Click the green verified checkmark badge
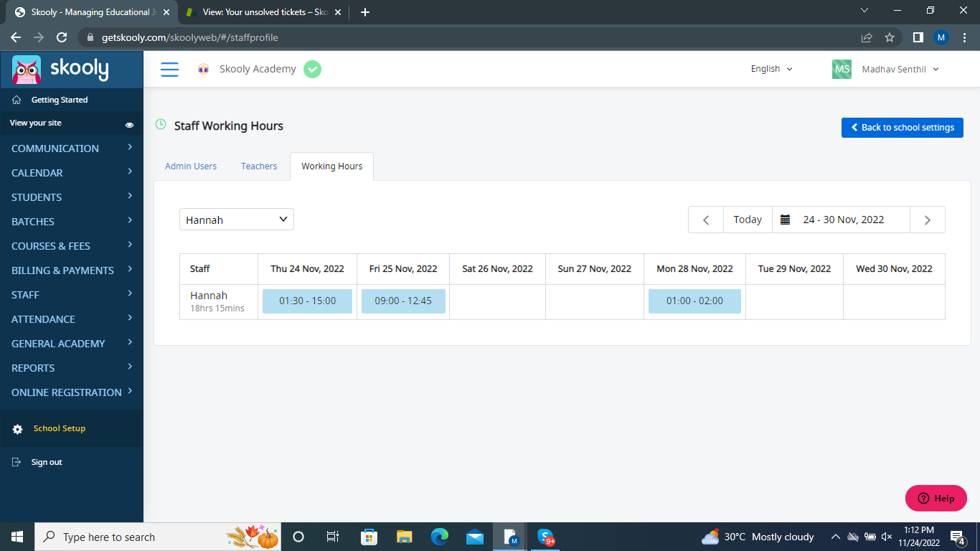 tap(312, 69)
